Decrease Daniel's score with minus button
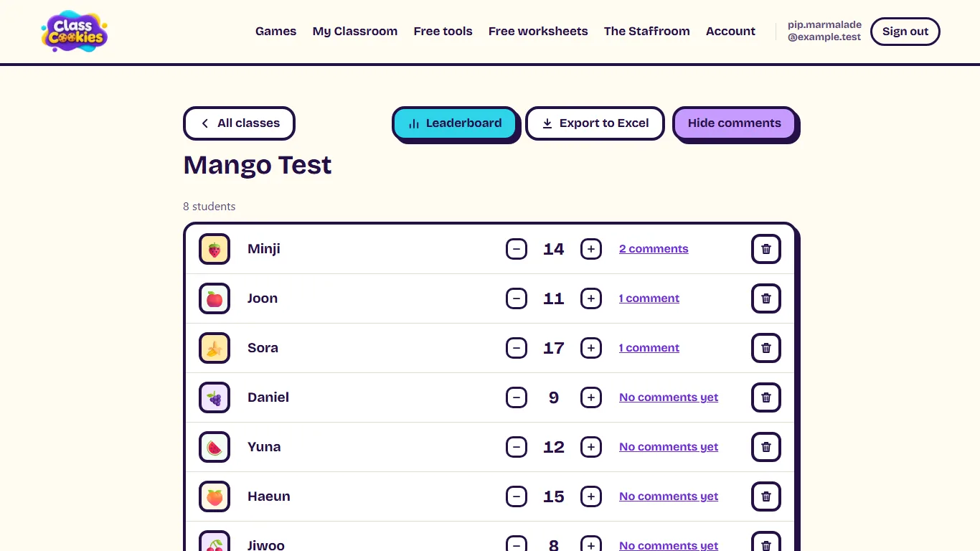The image size is (980, 551). (517, 397)
